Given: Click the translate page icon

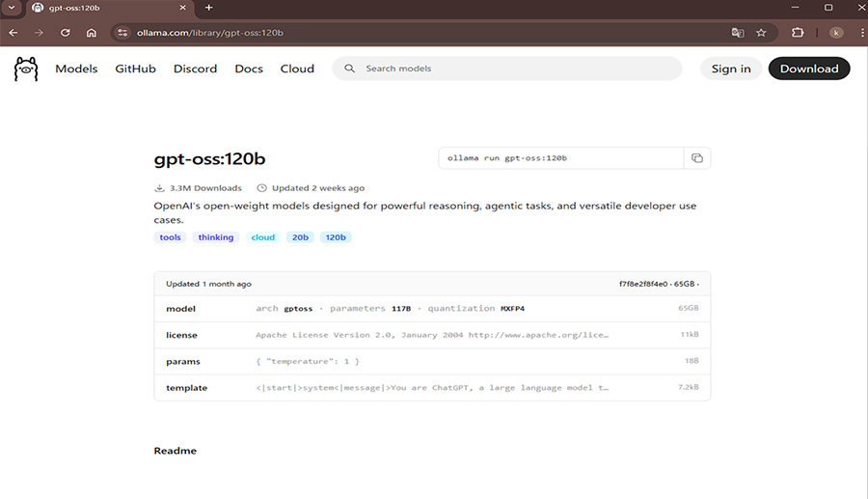Looking at the screenshot, I should pyautogui.click(x=738, y=32).
